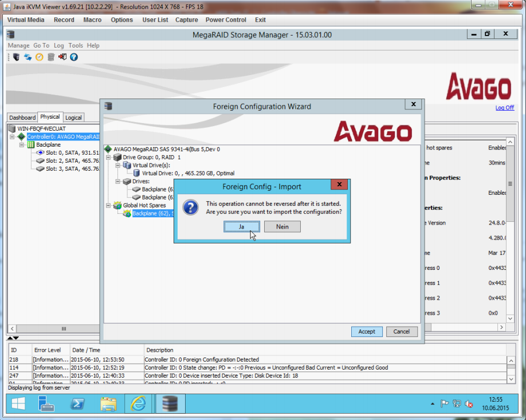Click the logout door toolbar icon

pos(62,57)
